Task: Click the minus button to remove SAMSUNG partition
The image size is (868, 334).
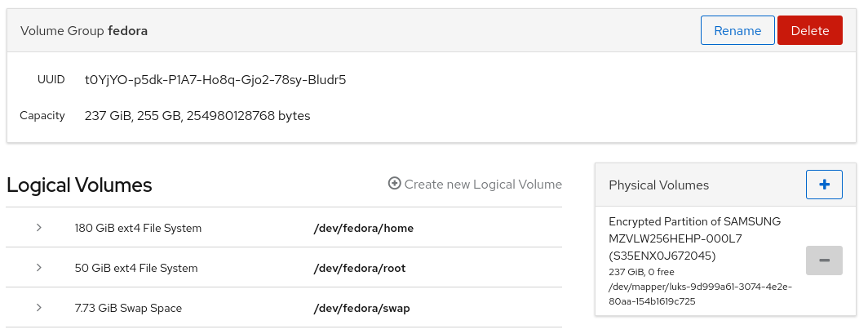Action: click(x=824, y=261)
